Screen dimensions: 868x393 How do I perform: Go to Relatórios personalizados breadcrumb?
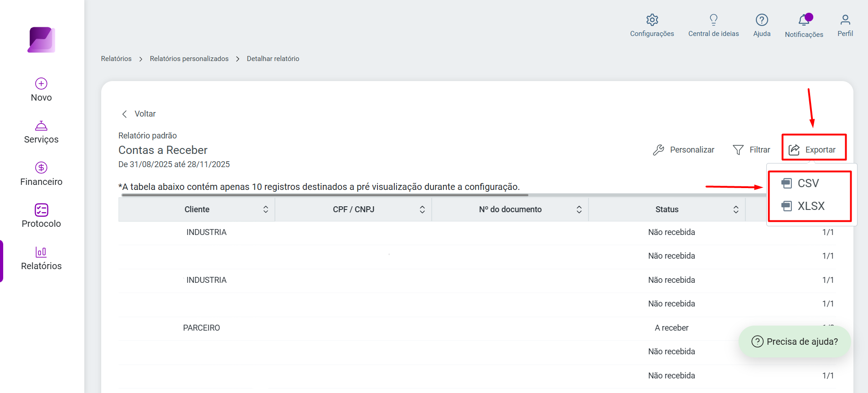(189, 59)
